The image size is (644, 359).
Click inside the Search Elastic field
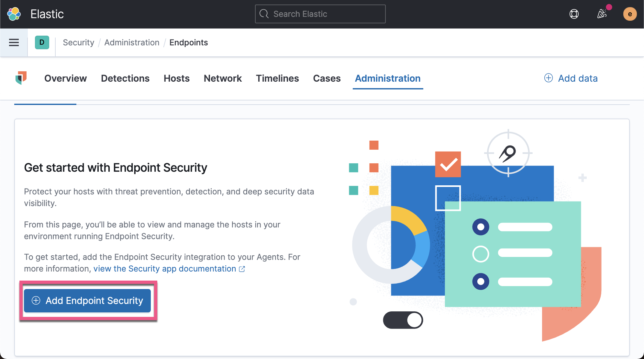pos(320,14)
